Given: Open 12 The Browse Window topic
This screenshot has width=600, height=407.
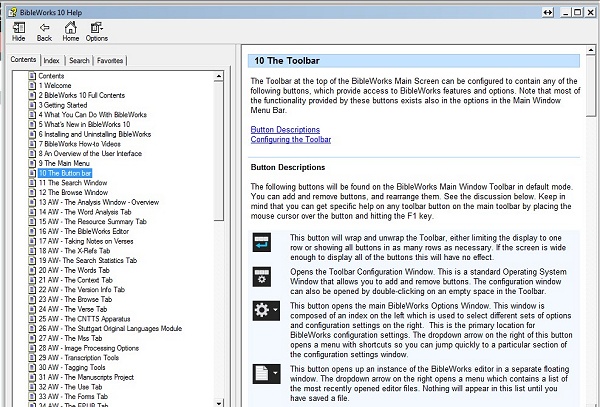Looking at the screenshot, I should pos(73,192).
